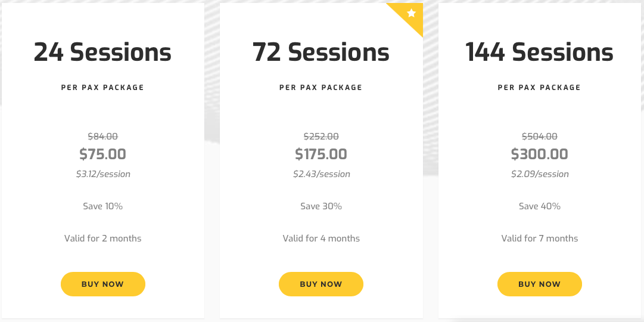Click the Valid for 4 months text
Screen dimensions: 644x322
[x=321, y=239]
